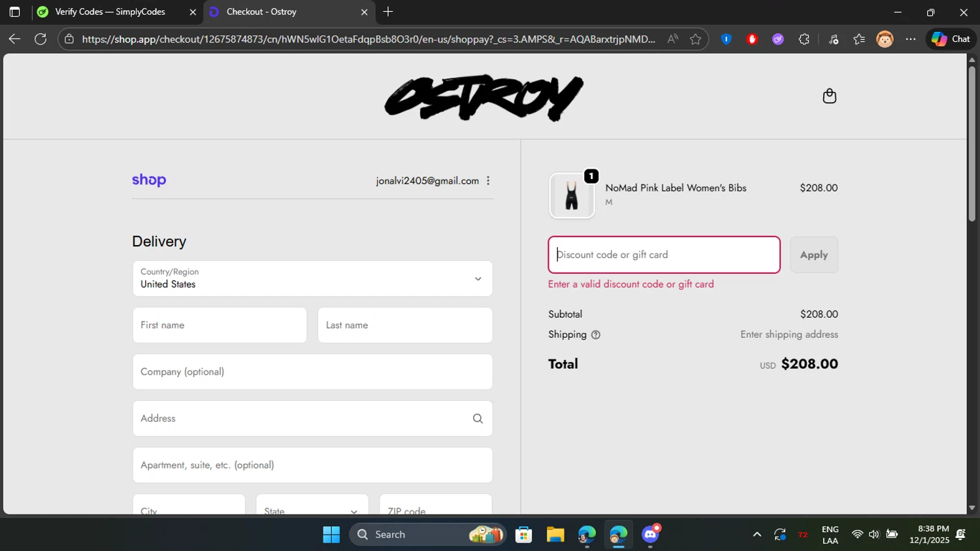This screenshot has width=980, height=551.
Task: Click the Total $208.00 amount
Action: click(x=809, y=364)
